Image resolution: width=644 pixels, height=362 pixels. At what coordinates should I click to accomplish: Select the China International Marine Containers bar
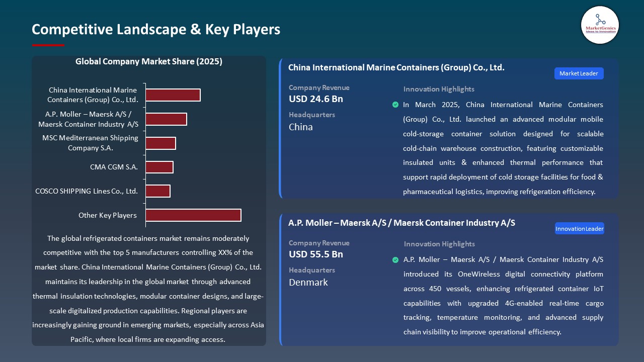[173, 95]
